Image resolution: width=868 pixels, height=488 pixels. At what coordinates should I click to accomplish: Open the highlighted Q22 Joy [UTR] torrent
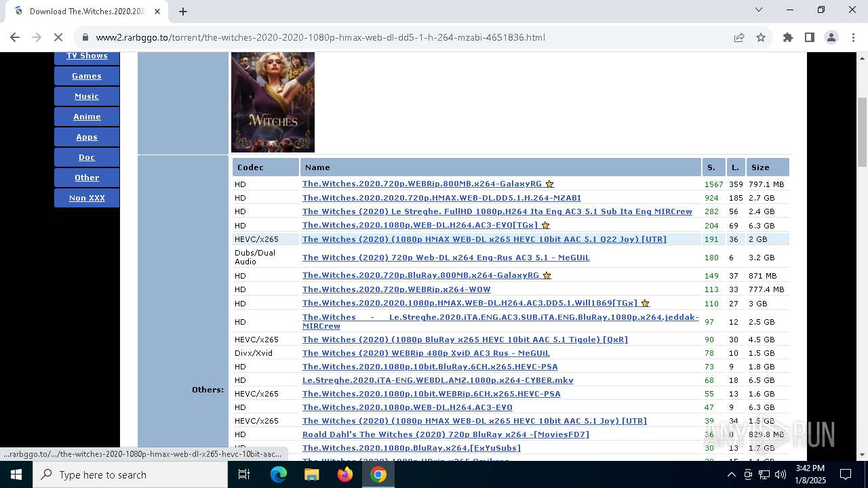[x=484, y=239]
